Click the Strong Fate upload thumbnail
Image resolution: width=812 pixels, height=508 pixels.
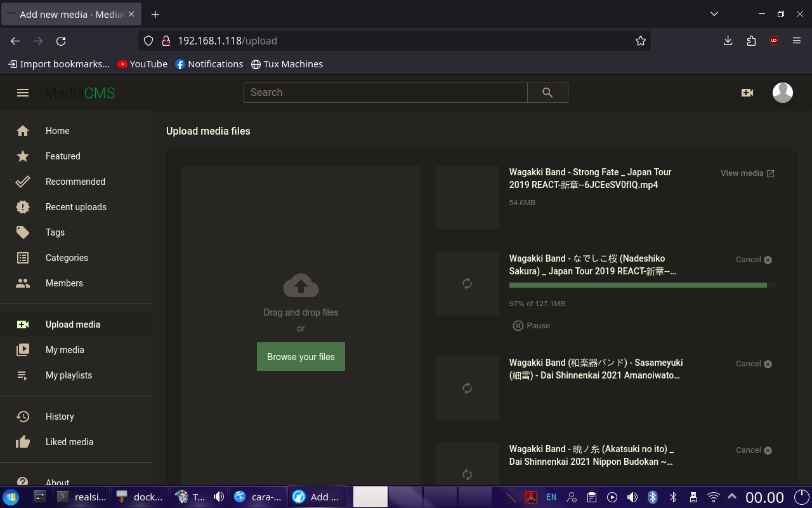[x=468, y=197]
